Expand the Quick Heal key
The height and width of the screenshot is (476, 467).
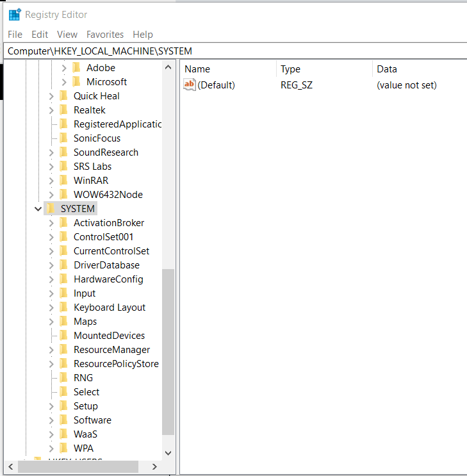(x=51, y=96)
